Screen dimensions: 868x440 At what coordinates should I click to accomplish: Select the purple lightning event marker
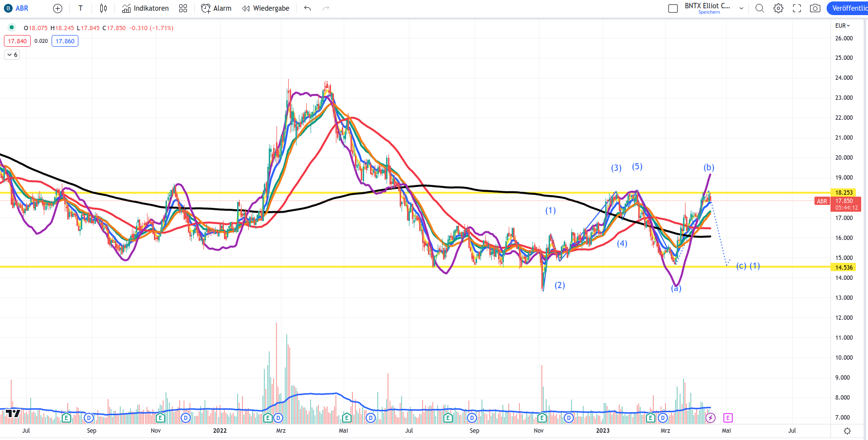click(x=711, y=418)
